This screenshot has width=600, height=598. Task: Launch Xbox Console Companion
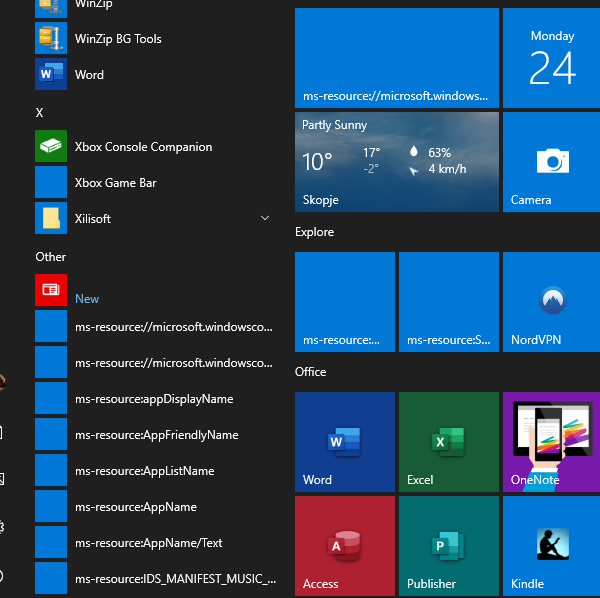click(153, 146)
